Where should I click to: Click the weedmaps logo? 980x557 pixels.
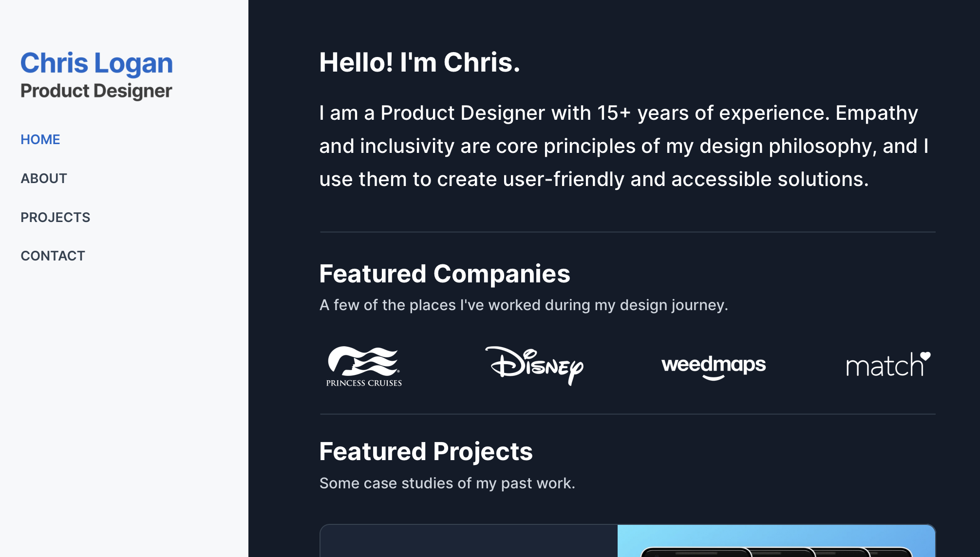(713, 366)
